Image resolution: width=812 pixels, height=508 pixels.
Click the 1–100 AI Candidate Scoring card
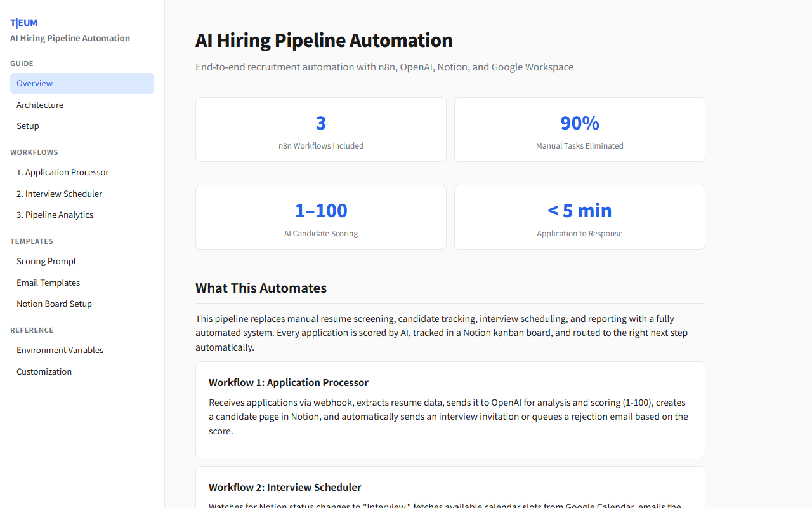click(x=320, y=217)
